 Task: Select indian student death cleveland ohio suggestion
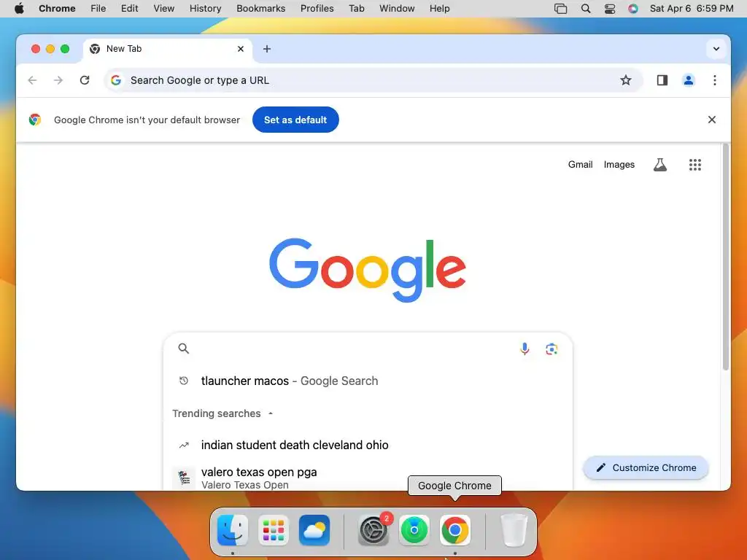coord(368,446)
